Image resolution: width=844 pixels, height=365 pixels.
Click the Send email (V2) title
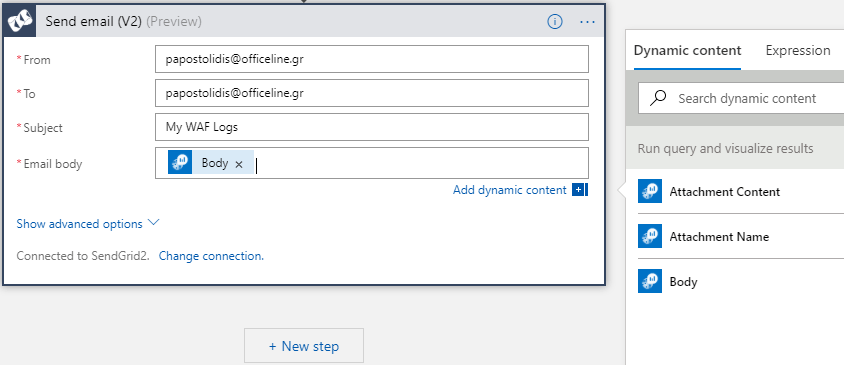tap(94, 22)
